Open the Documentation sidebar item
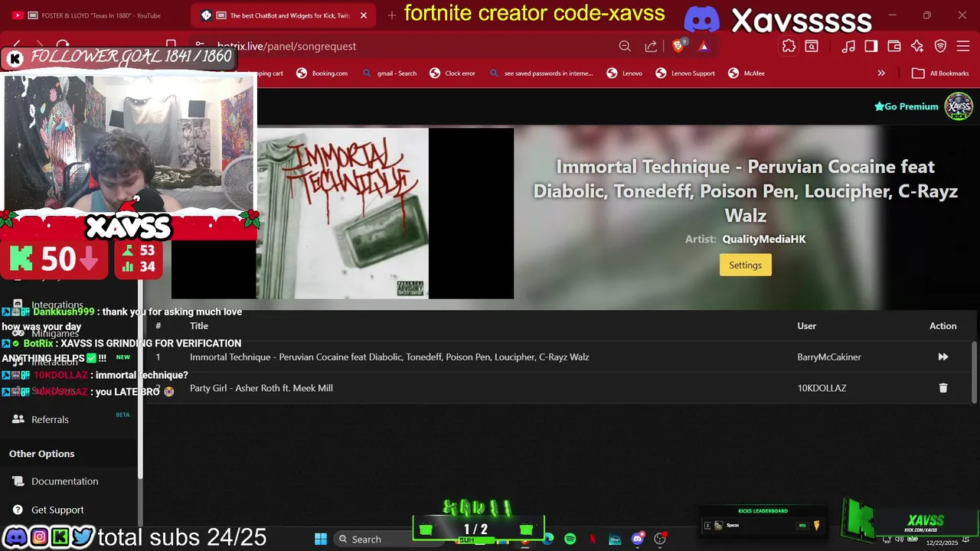 click(69, 481)
